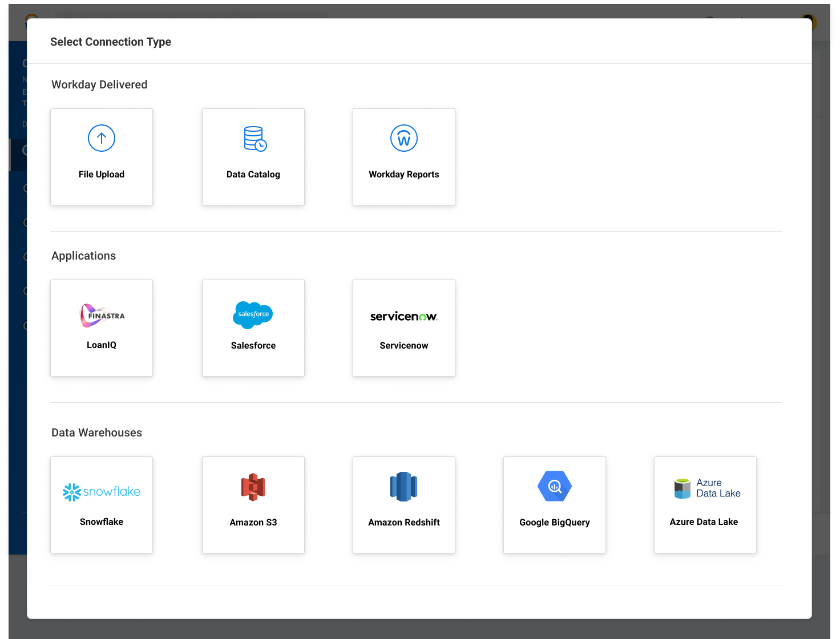This screenshot has width=840, height=639.
Task: Click the File Upload arrow icon
Action: point(102,138)
